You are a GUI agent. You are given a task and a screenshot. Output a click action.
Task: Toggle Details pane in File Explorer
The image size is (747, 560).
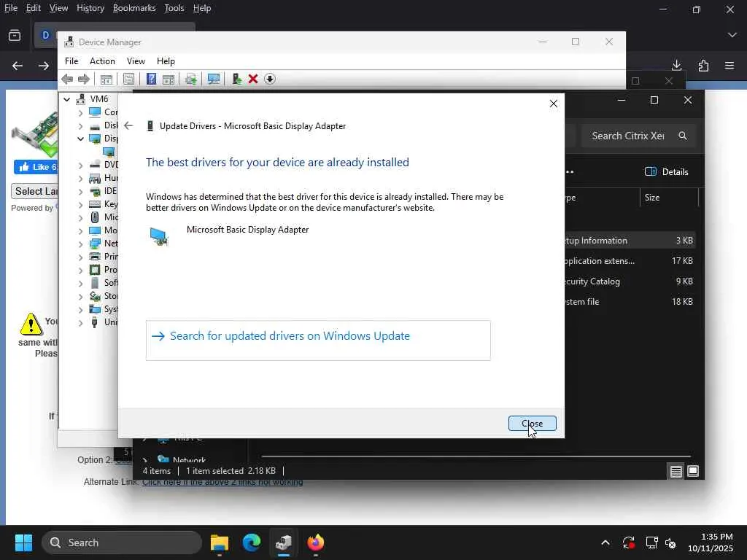[x=666, y=172]
